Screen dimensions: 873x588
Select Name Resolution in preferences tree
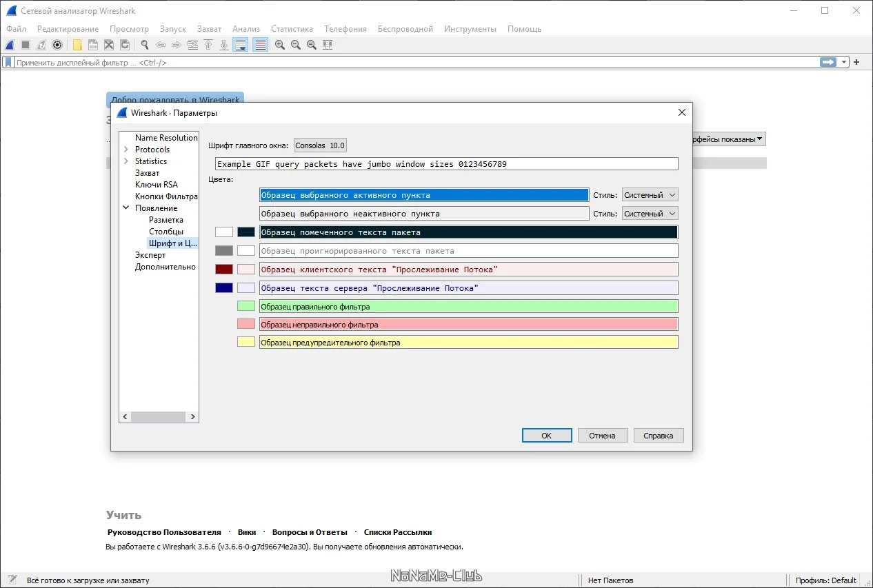[x=166, y=138]
